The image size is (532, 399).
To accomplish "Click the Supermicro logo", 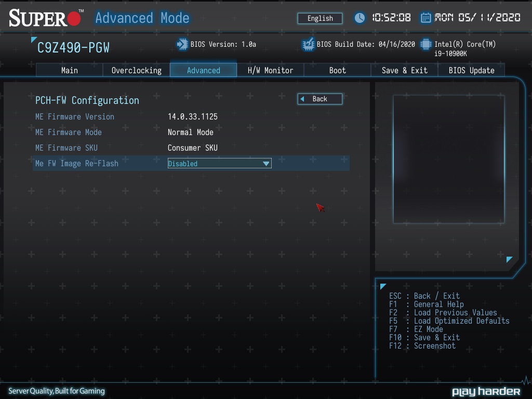I will (x=46, y=18).
